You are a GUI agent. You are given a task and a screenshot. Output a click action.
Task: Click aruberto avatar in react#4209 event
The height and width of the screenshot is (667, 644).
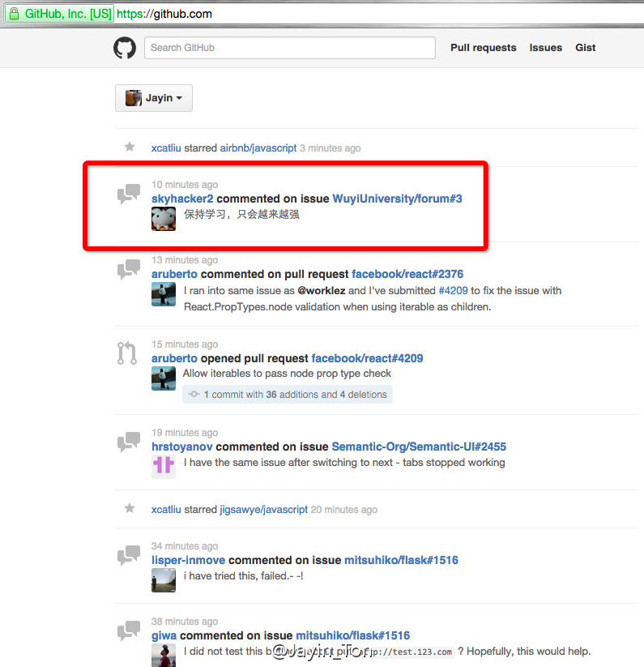pos(164,378)
